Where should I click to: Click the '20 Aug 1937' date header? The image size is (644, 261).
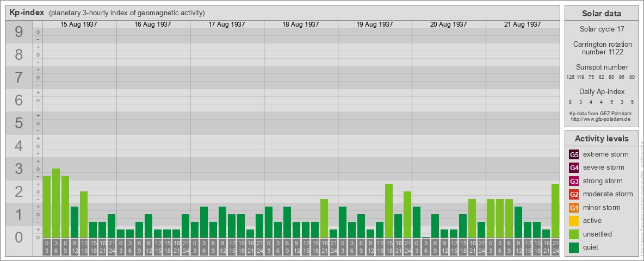(x=449, y=24)
